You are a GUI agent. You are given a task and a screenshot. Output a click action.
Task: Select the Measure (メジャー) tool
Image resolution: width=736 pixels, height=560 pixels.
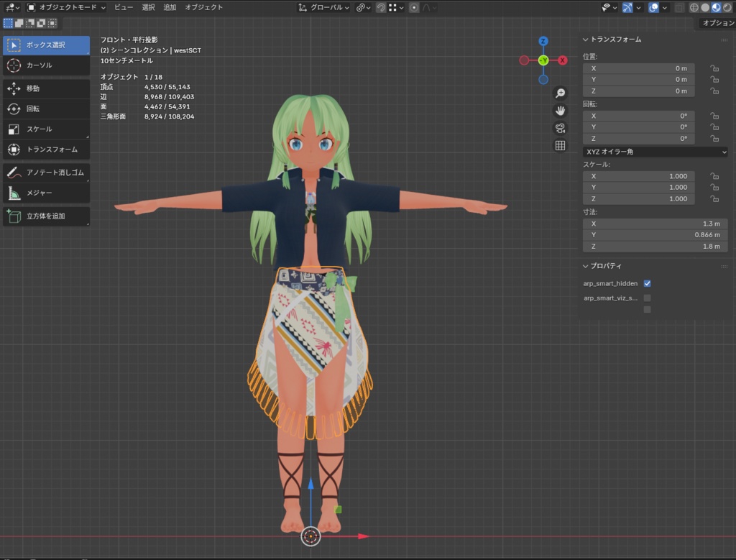46,193
